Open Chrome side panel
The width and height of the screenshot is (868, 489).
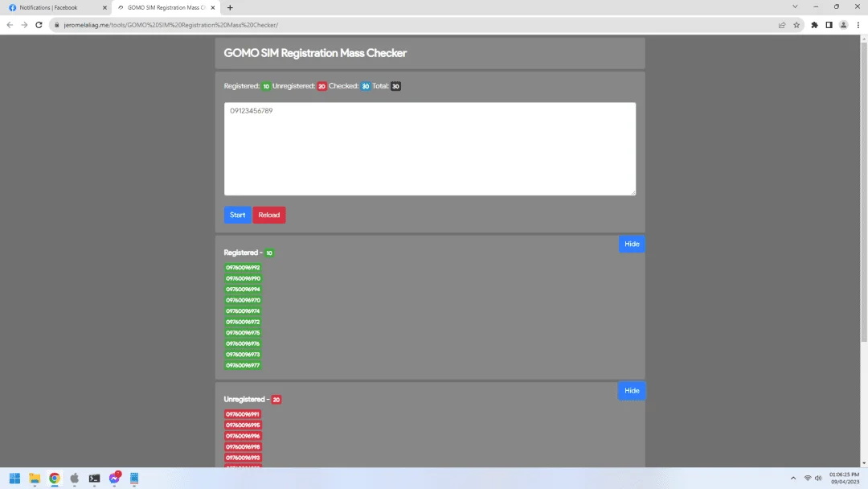coord(829,25)
